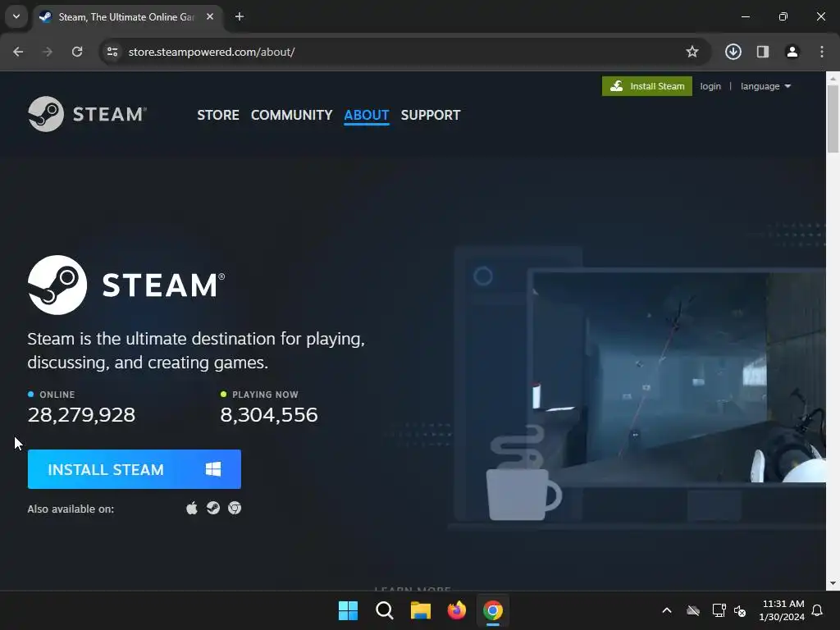The image size is (840, 630).
Task: Select the ABOUT menu item
Action: pyautogui.click(x=367, y=115)
